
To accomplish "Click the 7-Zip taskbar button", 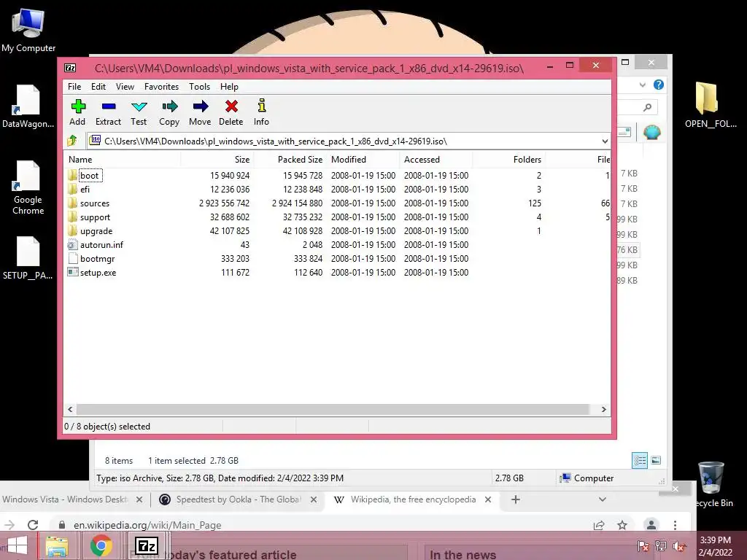I will tap(146, 545).
